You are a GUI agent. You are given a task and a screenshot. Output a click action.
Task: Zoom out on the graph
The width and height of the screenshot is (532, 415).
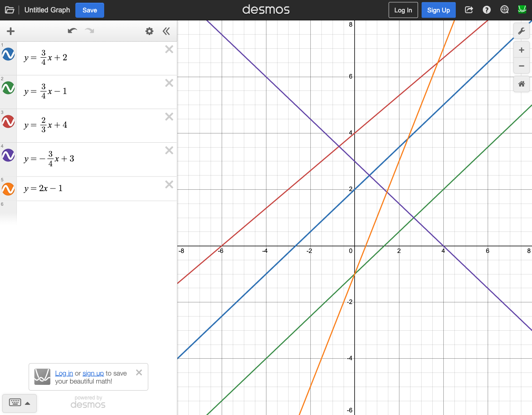point(521,66)
